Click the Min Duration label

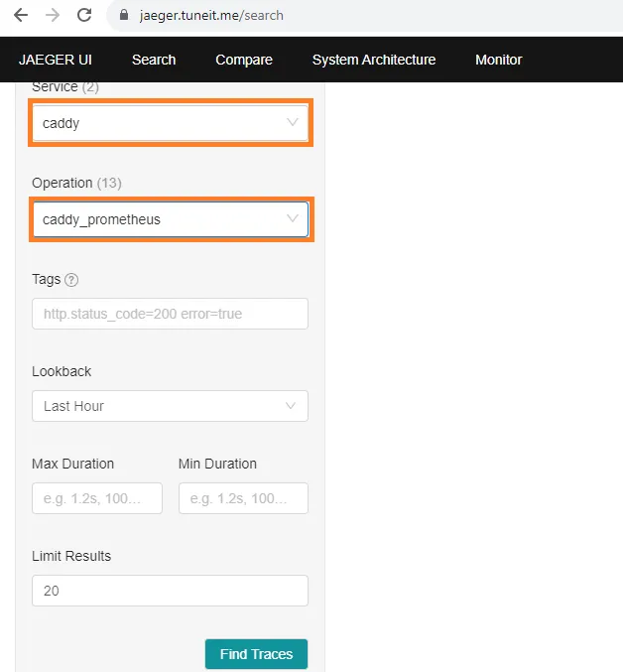217,464
